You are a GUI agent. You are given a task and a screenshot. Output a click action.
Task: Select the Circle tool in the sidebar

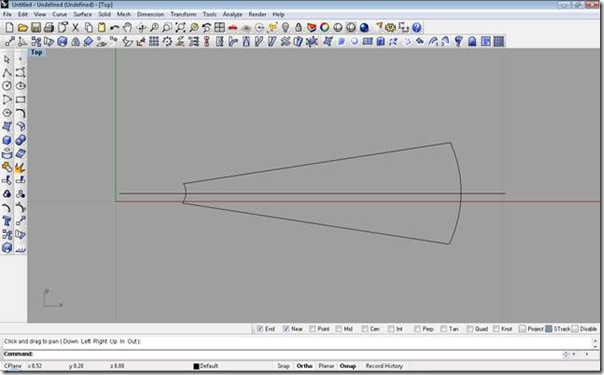(7, 86)
